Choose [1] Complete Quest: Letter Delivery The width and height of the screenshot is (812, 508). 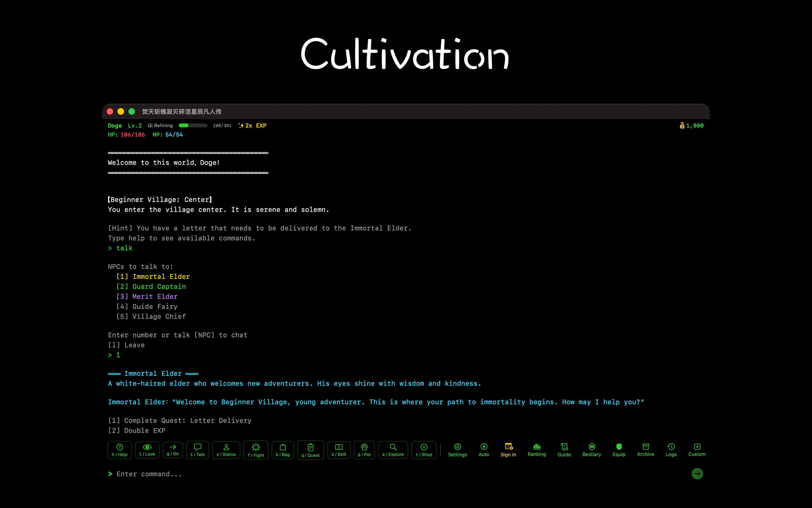(180, 421)
